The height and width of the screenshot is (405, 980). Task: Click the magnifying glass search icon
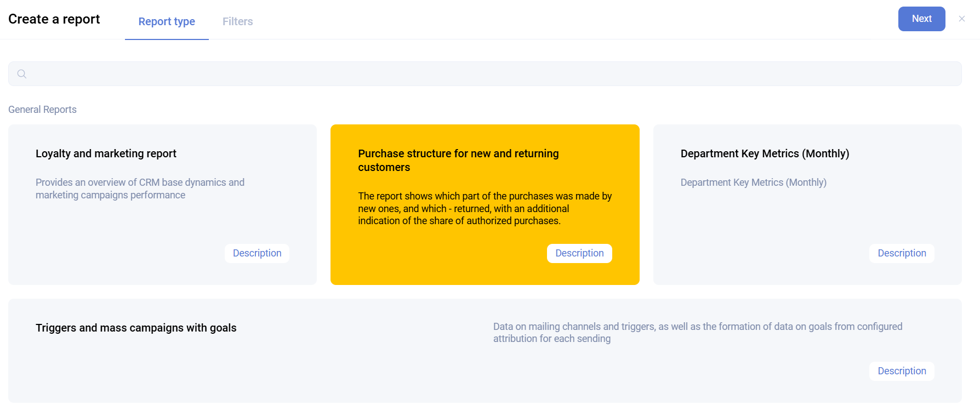tap(22, 74)
